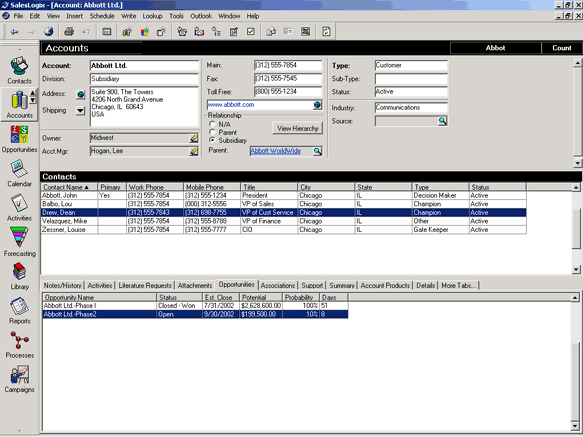583x437 pixels.
Task: Switch to the Literature Requests tab
Action: (x=145, y=286)
